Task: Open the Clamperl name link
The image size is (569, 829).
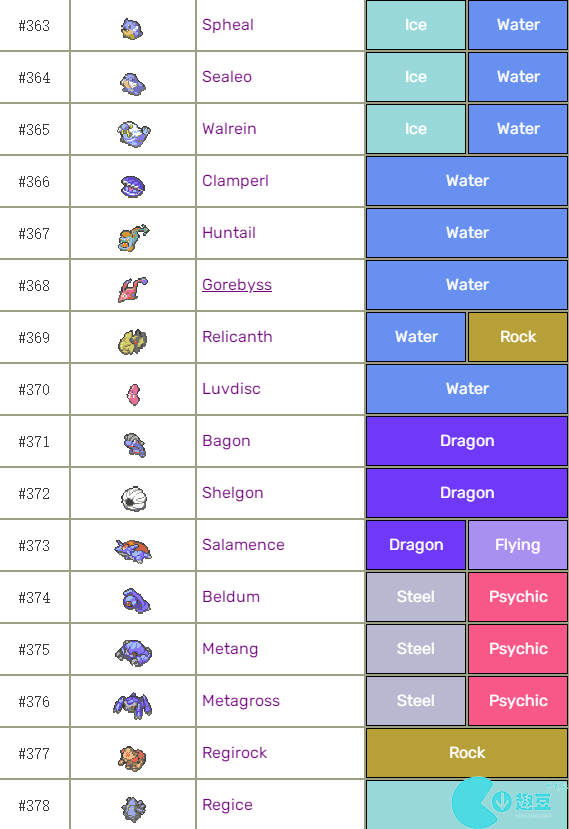Action: 235,181
